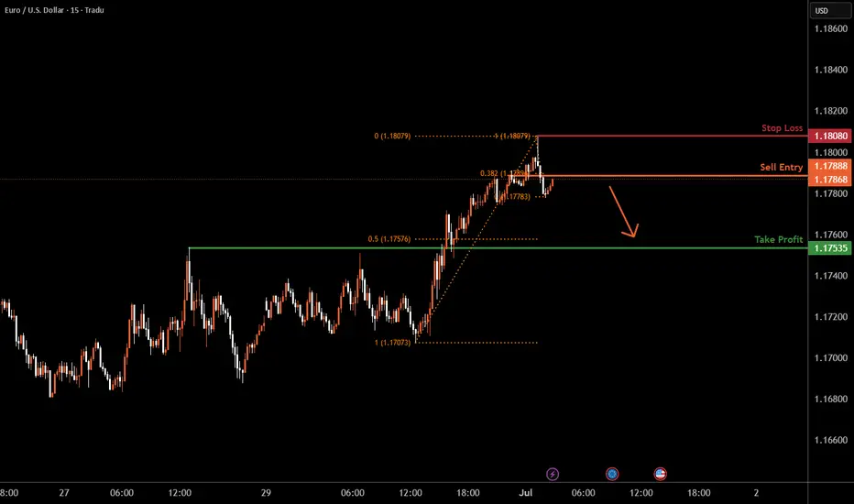The image size is (854, 504).
Task: Select the Sell Entry label
Action: coord(781,168)
